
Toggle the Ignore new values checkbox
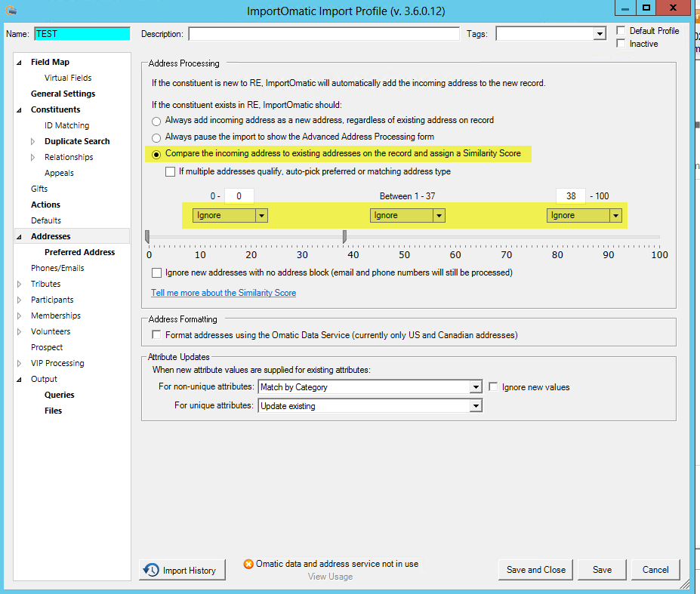coord(493,387)
